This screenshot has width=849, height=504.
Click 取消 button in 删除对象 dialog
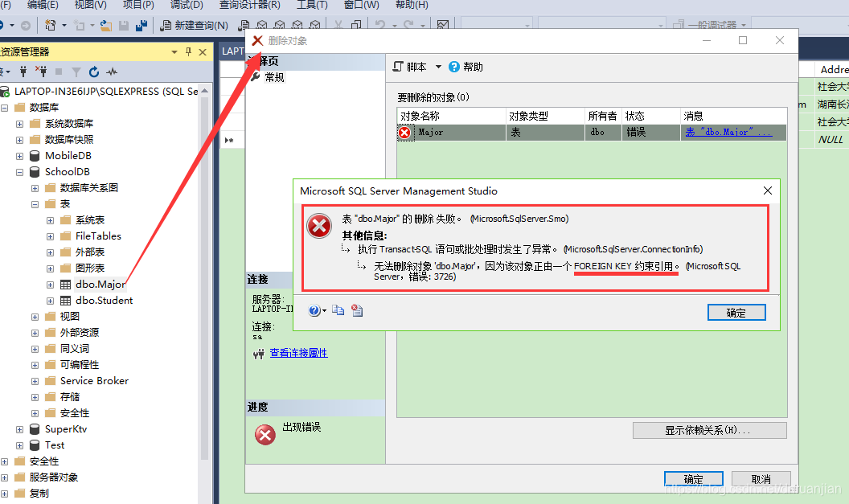tap(761, 479)
